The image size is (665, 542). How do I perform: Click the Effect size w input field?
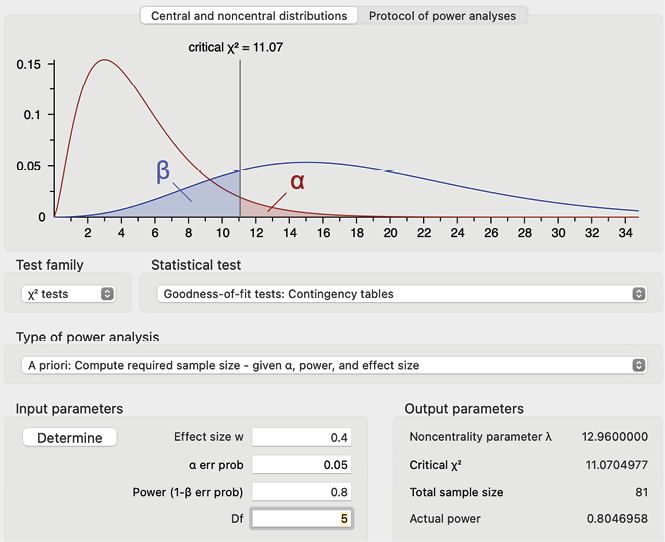pos(303,437)
